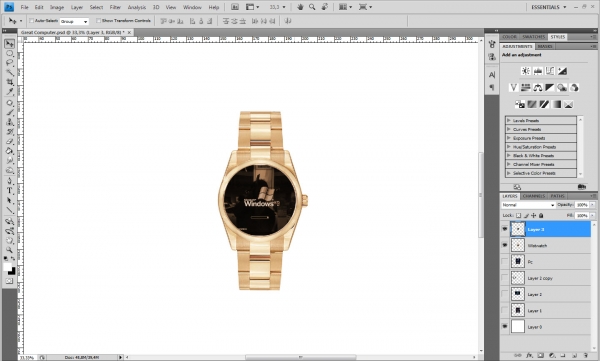The image size is (600, 361).
Task: Hide Layer 0 with its eye icon
Action: pos(505,327)
